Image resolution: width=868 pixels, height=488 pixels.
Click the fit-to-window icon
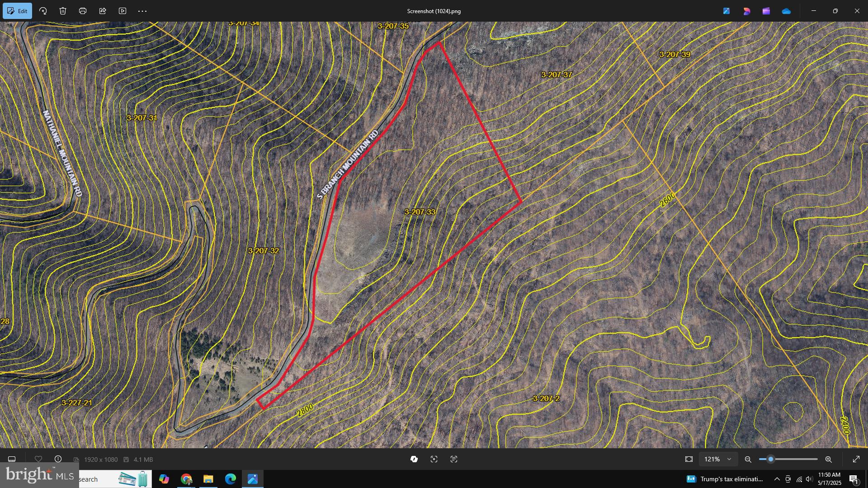coord(689,459)
